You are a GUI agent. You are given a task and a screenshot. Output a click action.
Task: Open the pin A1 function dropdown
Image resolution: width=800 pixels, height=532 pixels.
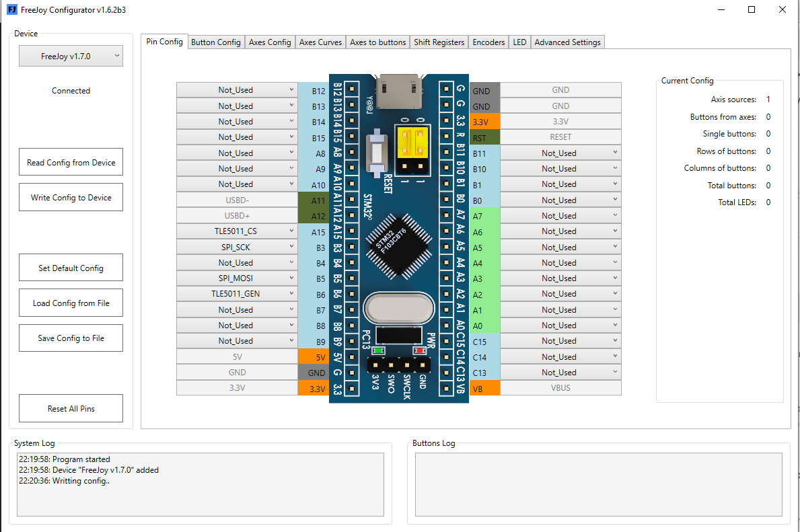560,309
